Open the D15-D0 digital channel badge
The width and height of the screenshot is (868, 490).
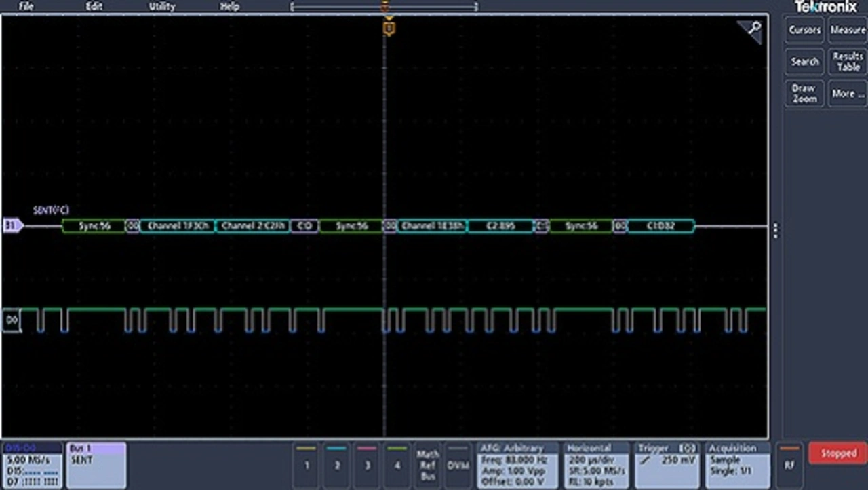pyautogui.click(x=32, y=465)
